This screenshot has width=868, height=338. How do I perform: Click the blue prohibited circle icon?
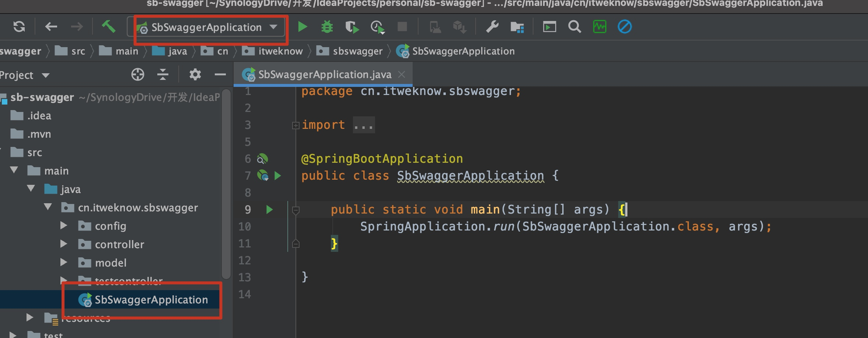click(x=624, y=27)
